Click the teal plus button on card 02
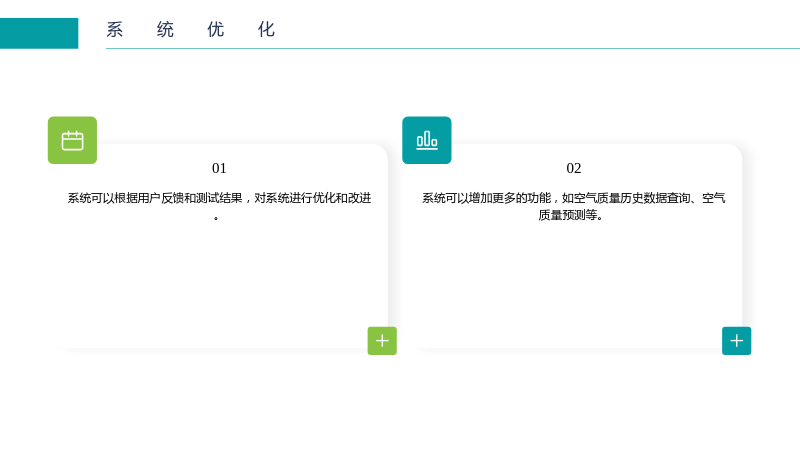800x450 pixels. tap(736, 341)
